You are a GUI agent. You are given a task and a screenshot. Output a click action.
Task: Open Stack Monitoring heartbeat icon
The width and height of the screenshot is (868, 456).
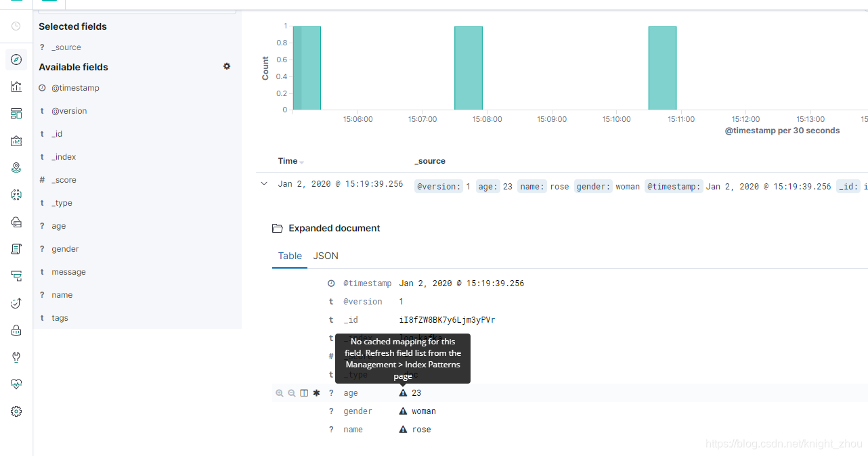tap(16, 384)
